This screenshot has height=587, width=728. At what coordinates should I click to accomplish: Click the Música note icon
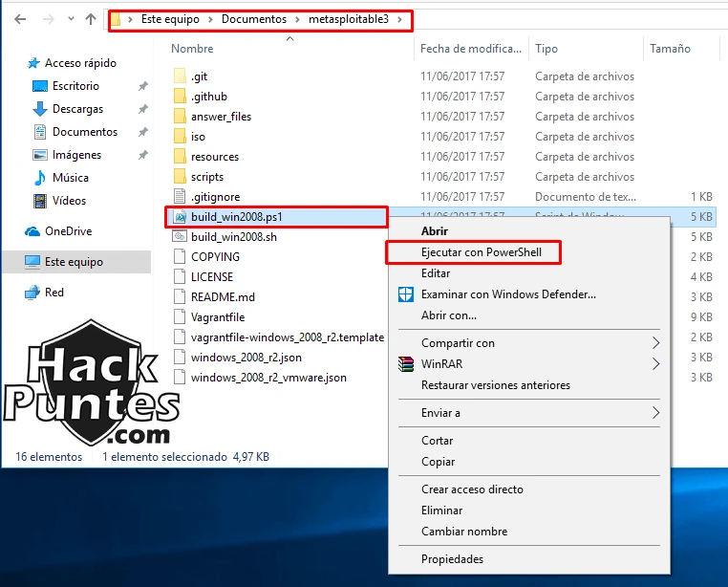pos(40,178)
